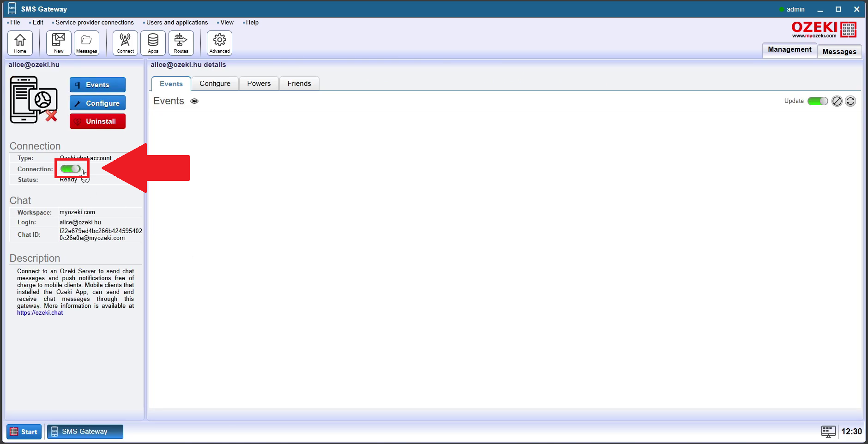
Task: Open the Messages folder toolbar icon
Action: click(86, 43)
